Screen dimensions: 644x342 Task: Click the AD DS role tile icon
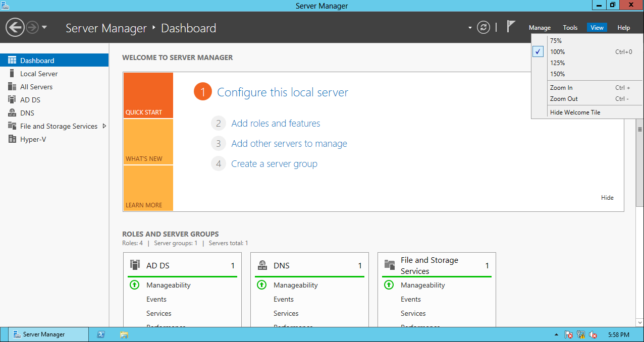coord(135,264)
